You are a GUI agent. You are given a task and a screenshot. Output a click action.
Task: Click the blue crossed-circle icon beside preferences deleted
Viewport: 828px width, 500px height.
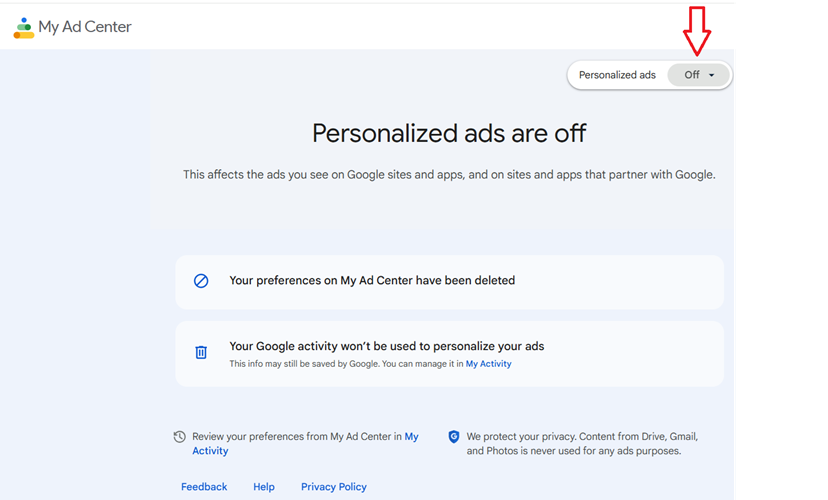201,281
